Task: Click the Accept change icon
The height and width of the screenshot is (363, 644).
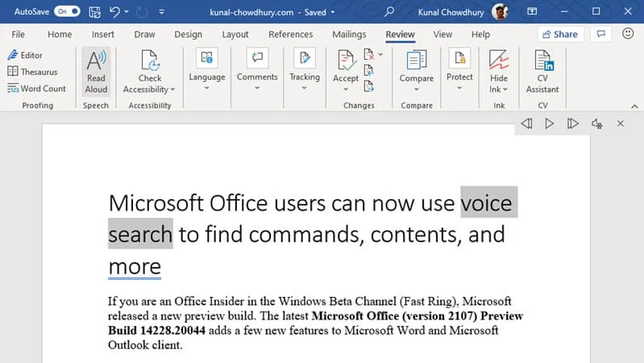Action: pyautogui.click(x=346, y=60)
